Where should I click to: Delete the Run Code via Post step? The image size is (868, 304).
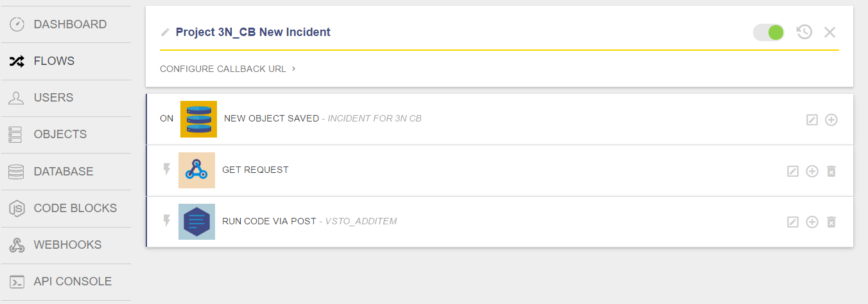tap(831, 222)
